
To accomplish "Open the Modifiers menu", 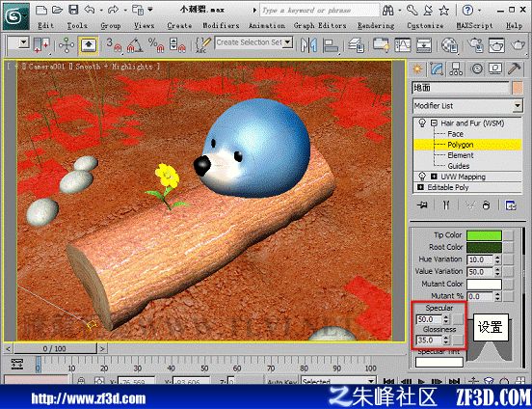I will tap(221, 26).
